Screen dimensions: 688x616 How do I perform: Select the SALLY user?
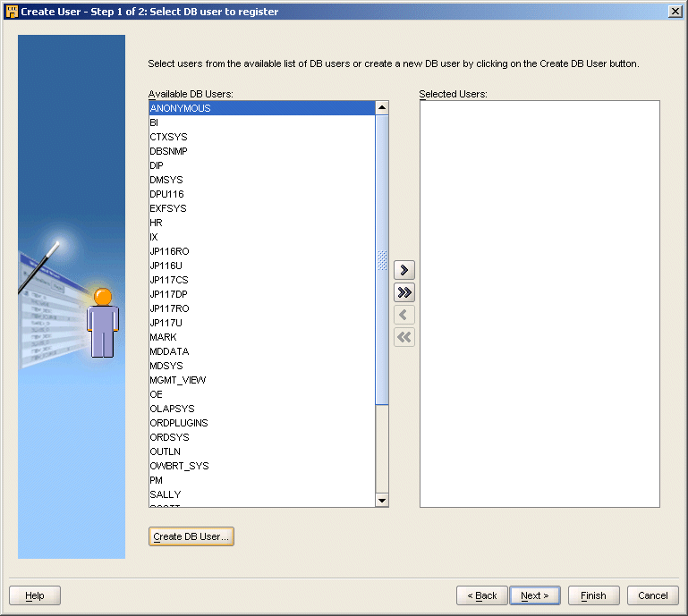tap(262, 494)
